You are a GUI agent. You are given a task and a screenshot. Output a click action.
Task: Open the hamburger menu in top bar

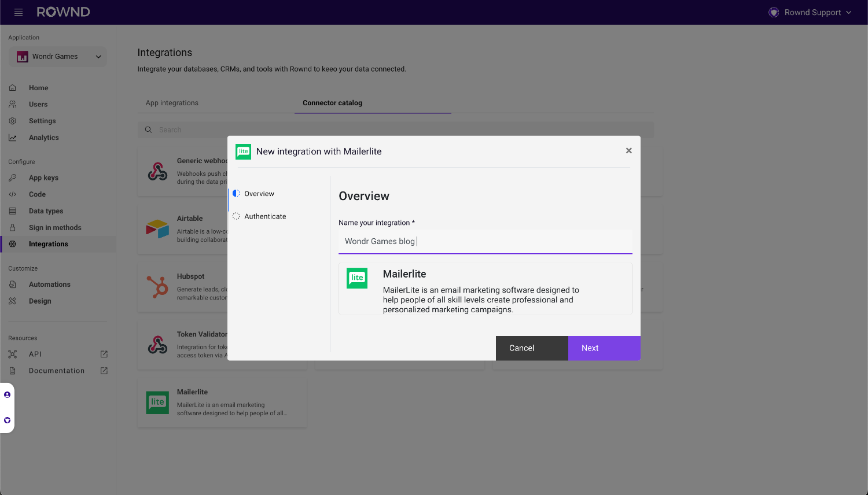coord(19,12)
